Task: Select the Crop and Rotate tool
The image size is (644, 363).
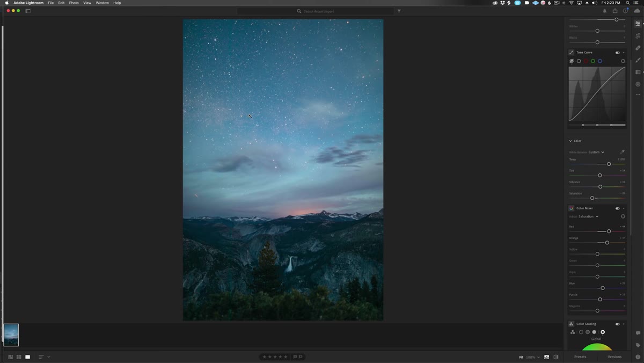Action: pyautogui.click(x=638, y=35)
